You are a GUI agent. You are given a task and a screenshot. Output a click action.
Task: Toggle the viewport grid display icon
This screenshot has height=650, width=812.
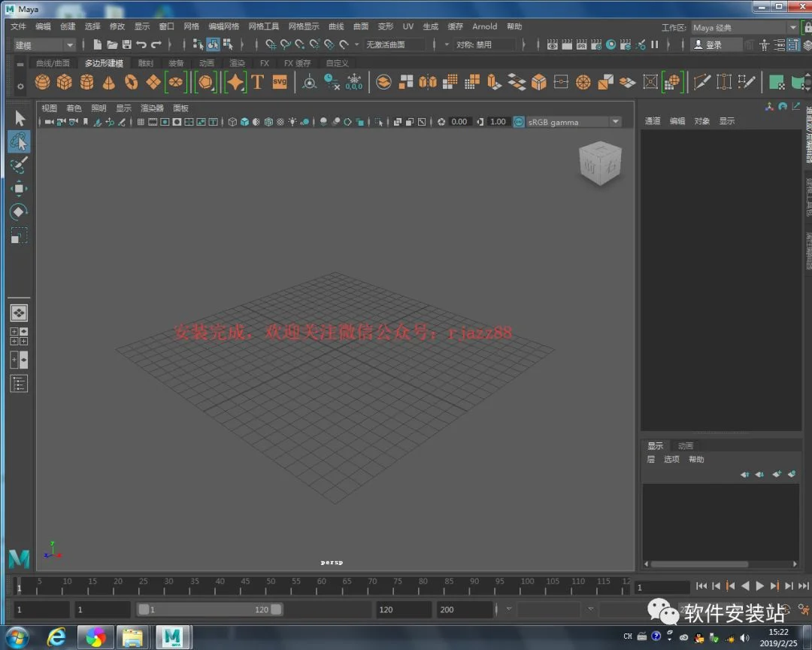pyautogui.click(x=141, y=122)
